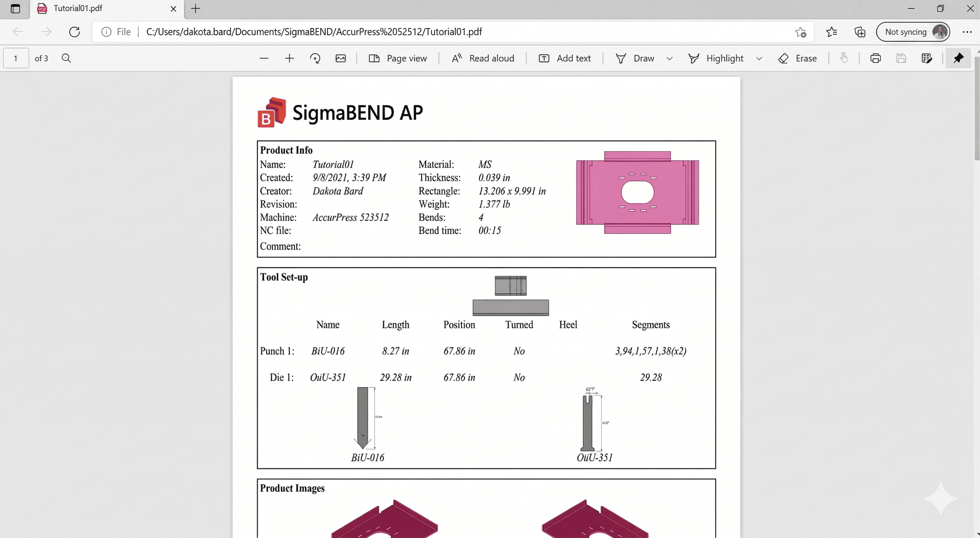The width and height of the screenshot is (980, 538).
Task: Zoom out the PDF
Action: [x=264, y=58]
